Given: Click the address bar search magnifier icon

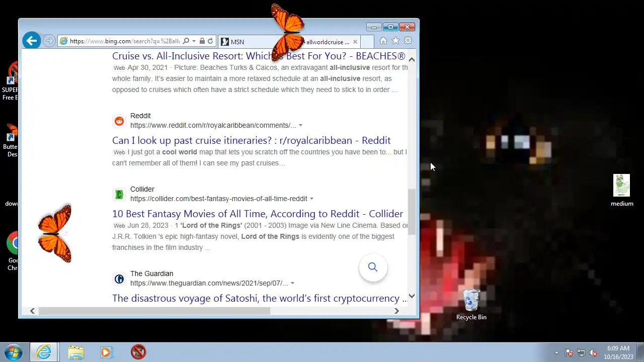Looking at the screenshot, I should click(186, 41).
